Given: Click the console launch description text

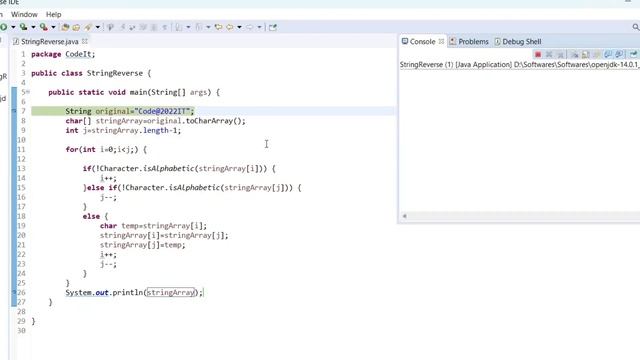Looking at the screenshot, I should tap(520, 64).
